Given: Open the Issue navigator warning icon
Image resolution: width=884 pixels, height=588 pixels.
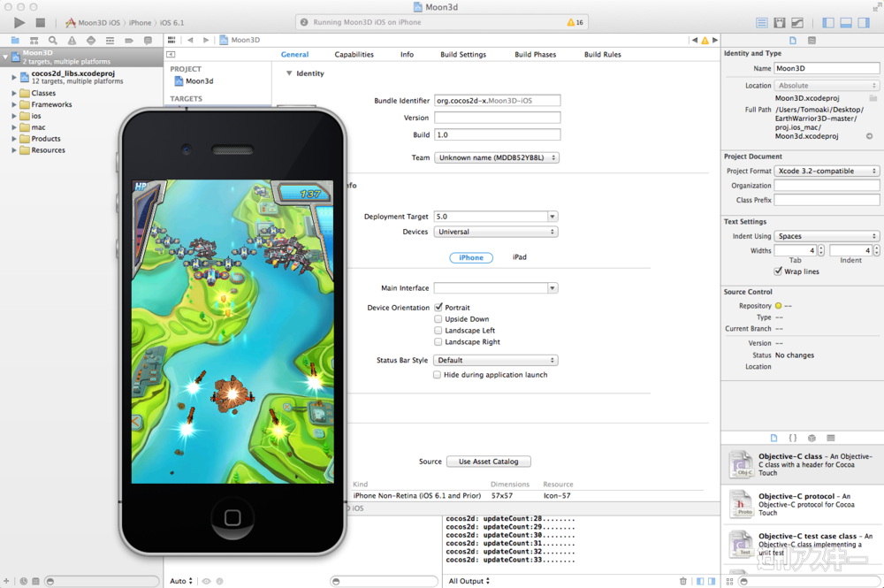Looking at the screenshot, I should tap(72, 41).
